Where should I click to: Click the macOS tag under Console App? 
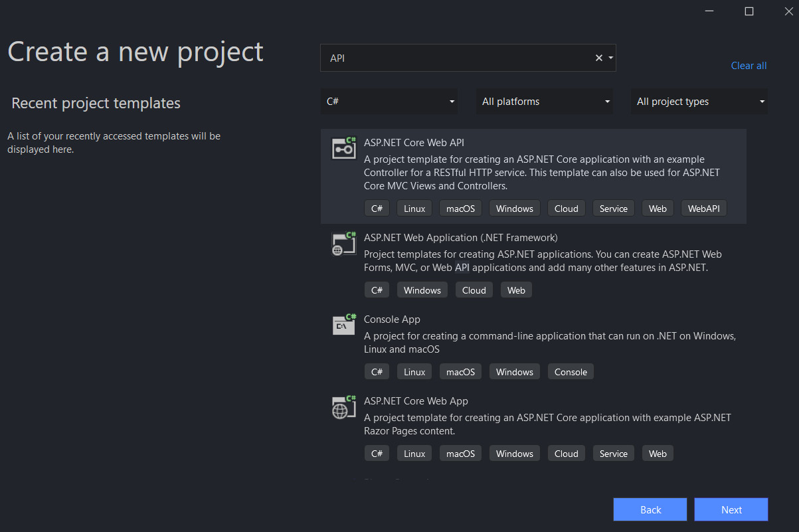[460, 372]
